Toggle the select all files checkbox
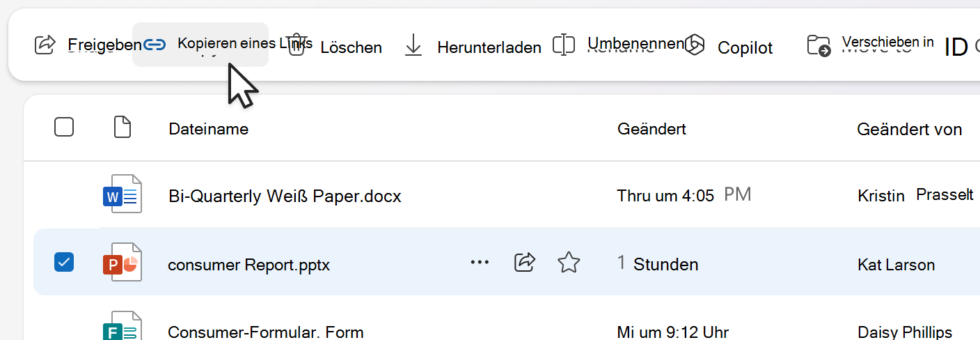 click(64, 127)
